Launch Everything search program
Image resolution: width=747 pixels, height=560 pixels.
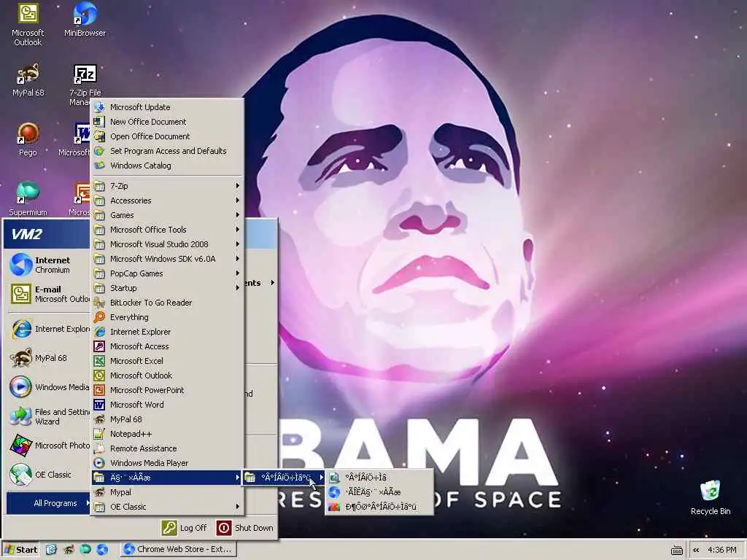pos(167,317)
